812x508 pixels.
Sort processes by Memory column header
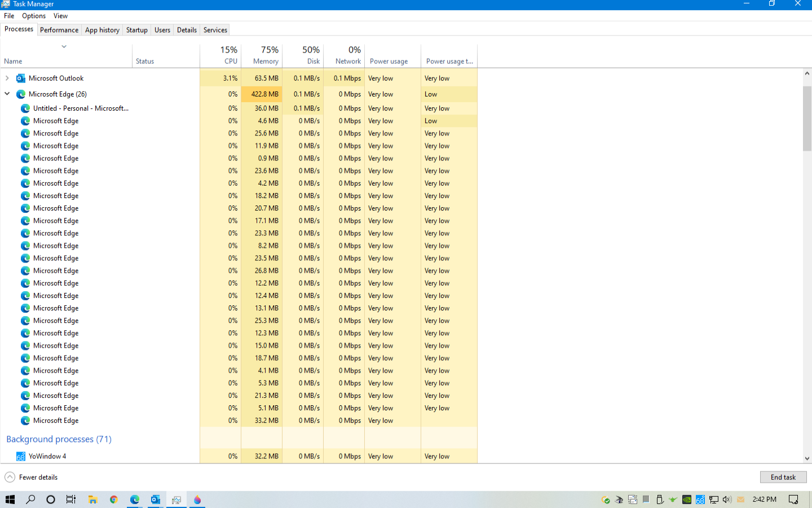click(262, 56)
